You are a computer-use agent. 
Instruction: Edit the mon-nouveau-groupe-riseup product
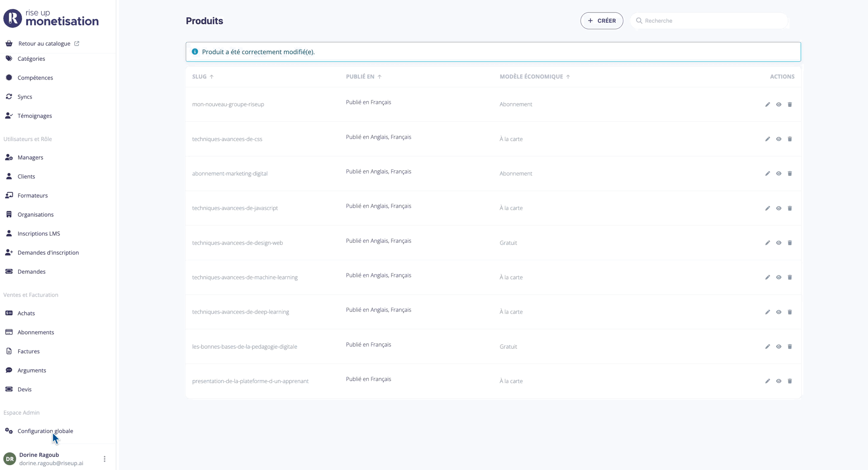point(767,105)
